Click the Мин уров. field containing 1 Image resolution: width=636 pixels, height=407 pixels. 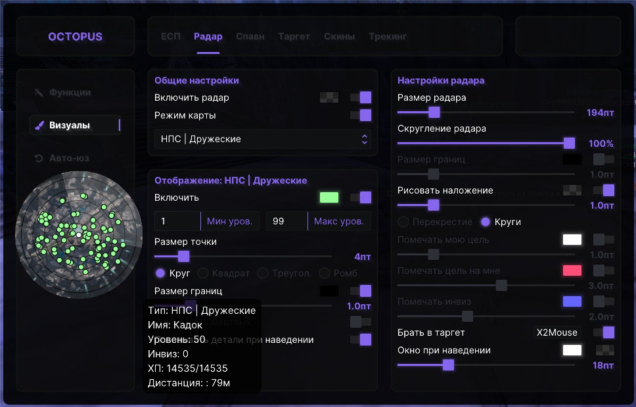pos(207,221)
